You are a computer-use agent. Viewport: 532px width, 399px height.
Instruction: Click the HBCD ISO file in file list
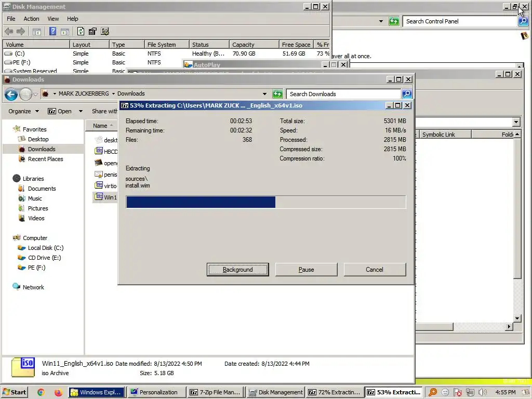coord(106,151)
